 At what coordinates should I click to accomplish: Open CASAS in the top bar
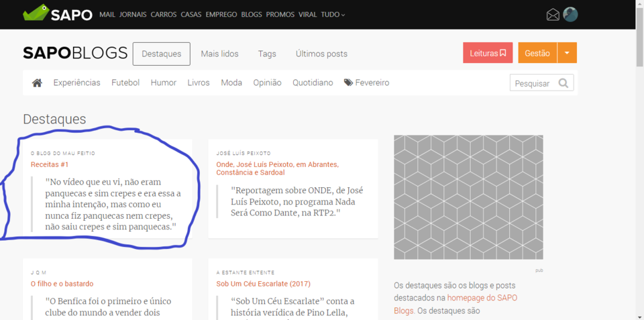coord(191,14)
